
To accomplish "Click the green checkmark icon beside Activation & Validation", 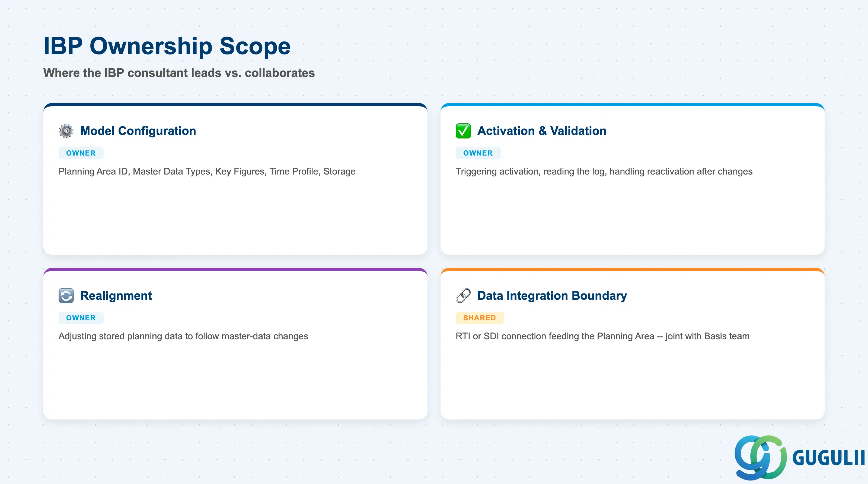I will tap(463, 131).
